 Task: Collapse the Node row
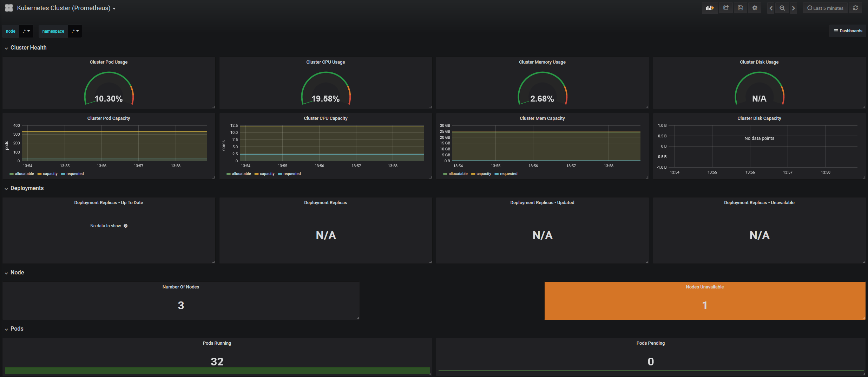14,273
